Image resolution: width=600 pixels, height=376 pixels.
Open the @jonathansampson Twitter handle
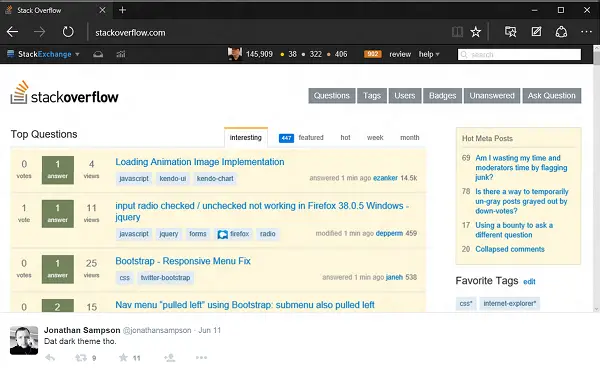[157, 330]
